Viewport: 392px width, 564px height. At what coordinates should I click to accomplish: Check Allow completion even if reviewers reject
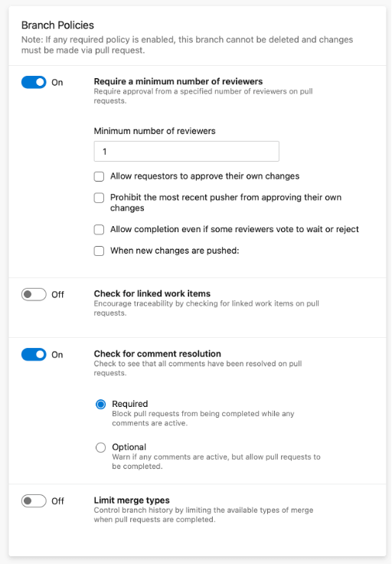[100, 229]
